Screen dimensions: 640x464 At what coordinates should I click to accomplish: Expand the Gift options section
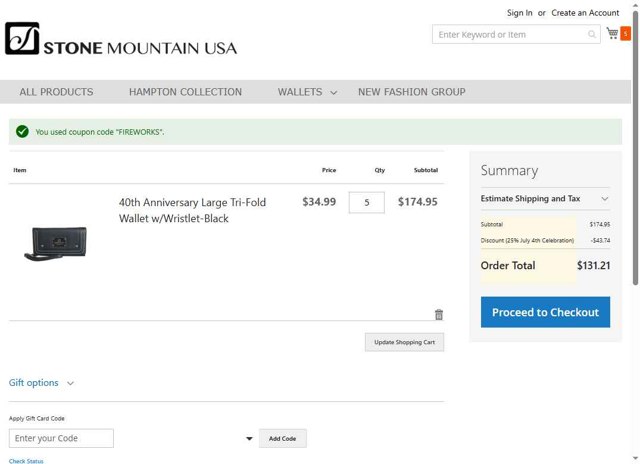(41, 383)
